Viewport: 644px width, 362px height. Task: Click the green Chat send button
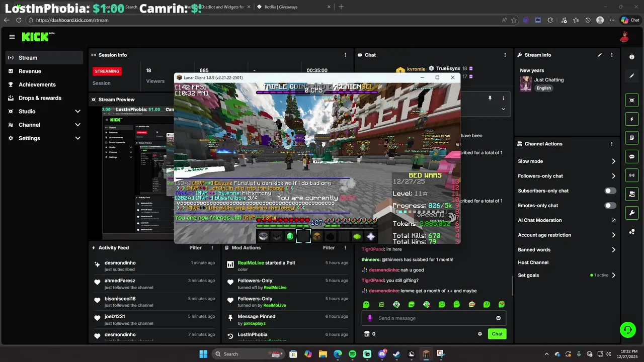tap(497, 334)
